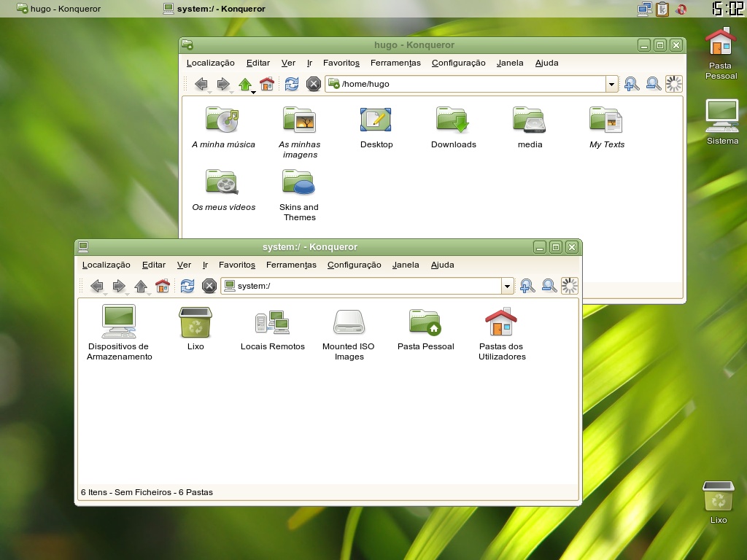
Task: Click the /home/hugo location field
Action: 465,85
